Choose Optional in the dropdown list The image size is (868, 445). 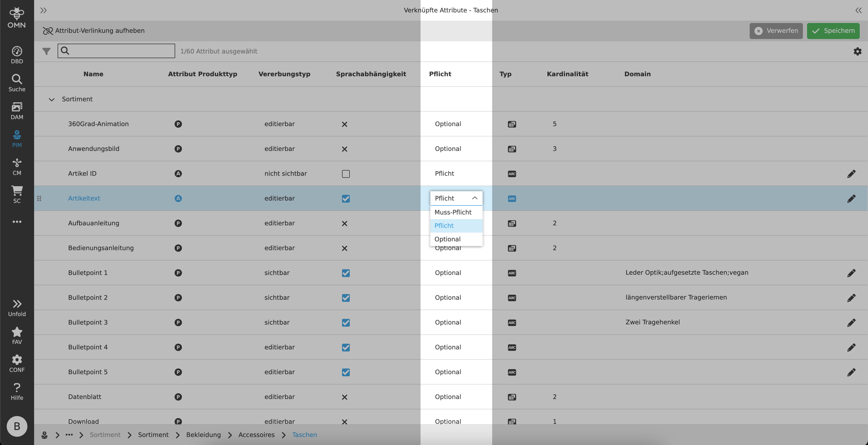pos(447,239)
